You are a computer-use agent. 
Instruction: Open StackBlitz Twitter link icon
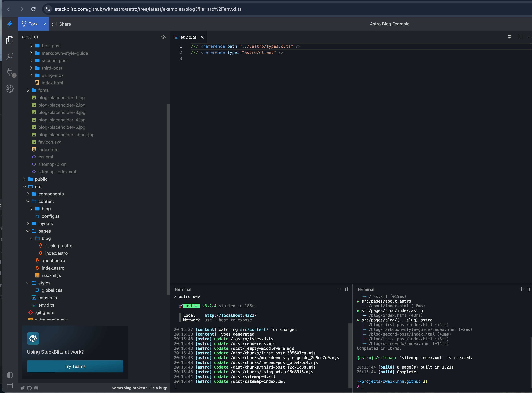(23, 388)
